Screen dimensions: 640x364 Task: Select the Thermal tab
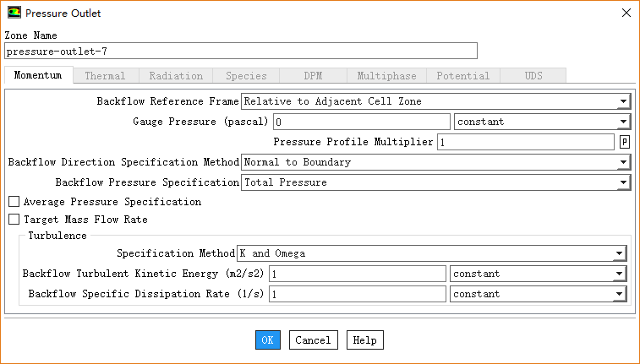coord(105,76)
